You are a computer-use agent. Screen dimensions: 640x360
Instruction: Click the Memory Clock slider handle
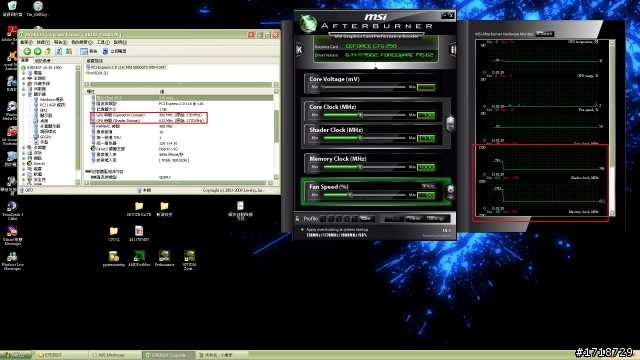[x=360, y=167]
